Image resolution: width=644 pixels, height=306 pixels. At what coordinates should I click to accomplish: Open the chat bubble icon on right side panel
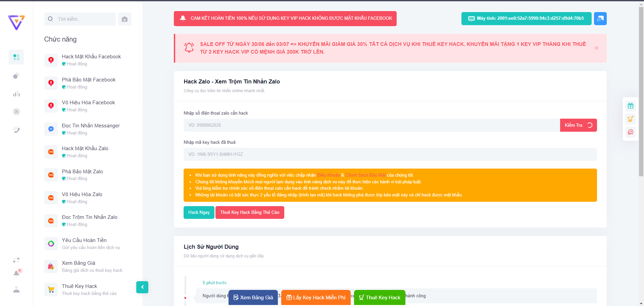tap(631, 132)
